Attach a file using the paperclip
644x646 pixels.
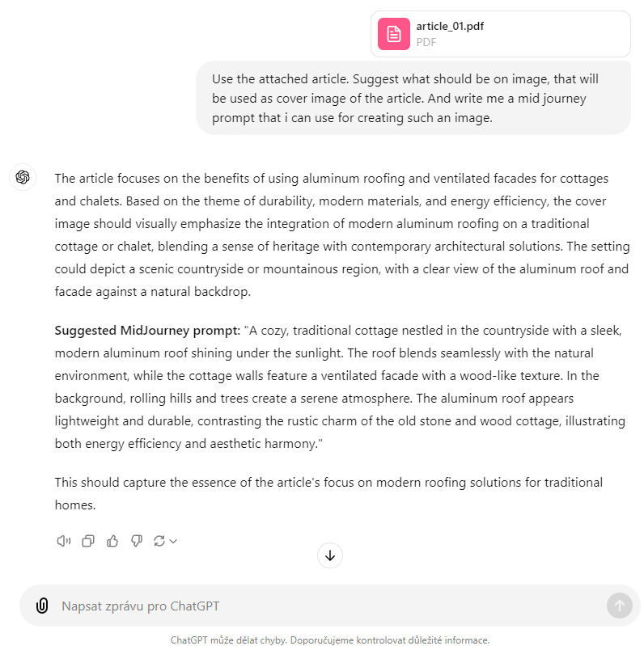42,606
